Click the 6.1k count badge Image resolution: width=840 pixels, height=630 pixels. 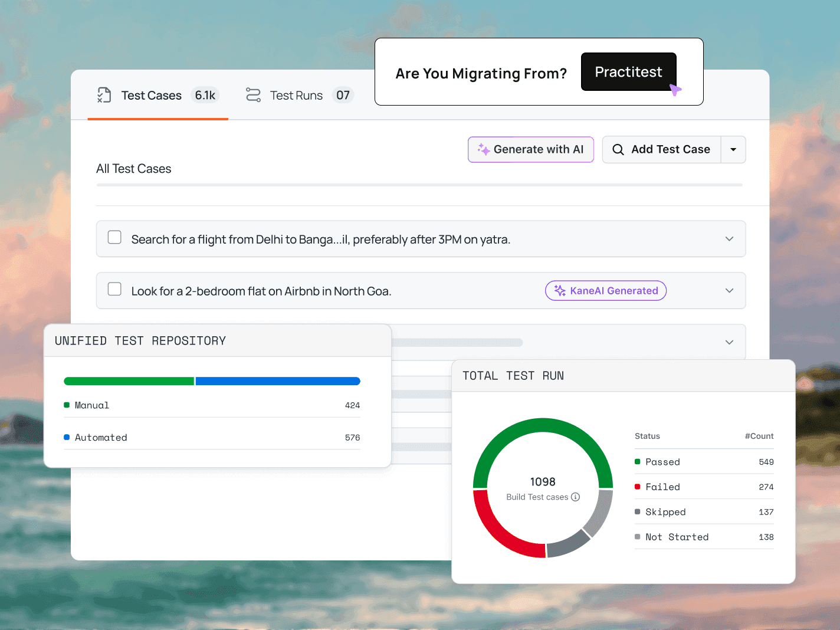205,95
